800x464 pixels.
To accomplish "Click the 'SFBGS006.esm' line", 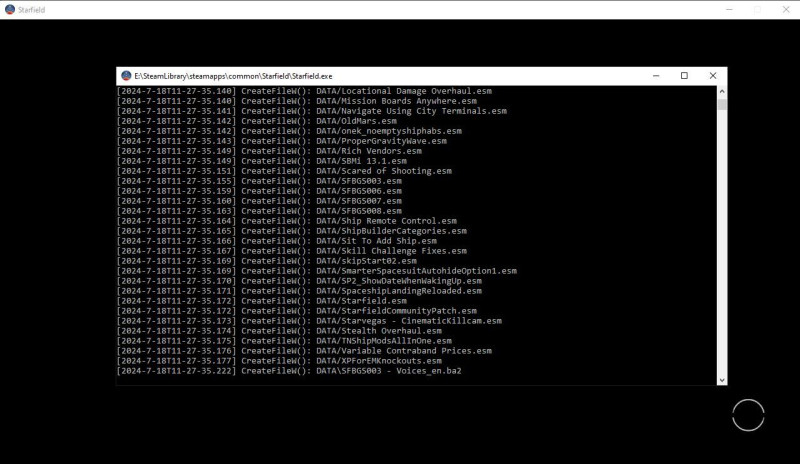I will tap(259, 191).
